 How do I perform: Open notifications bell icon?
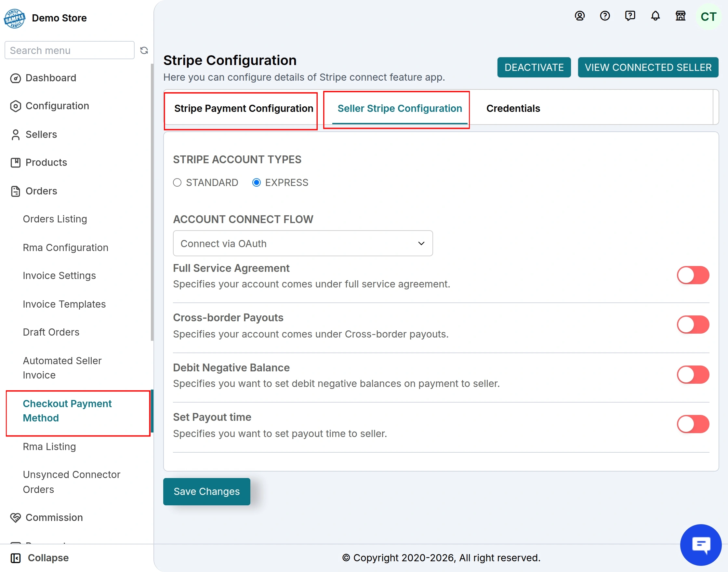pyautogui.click(x=655, y=16)
